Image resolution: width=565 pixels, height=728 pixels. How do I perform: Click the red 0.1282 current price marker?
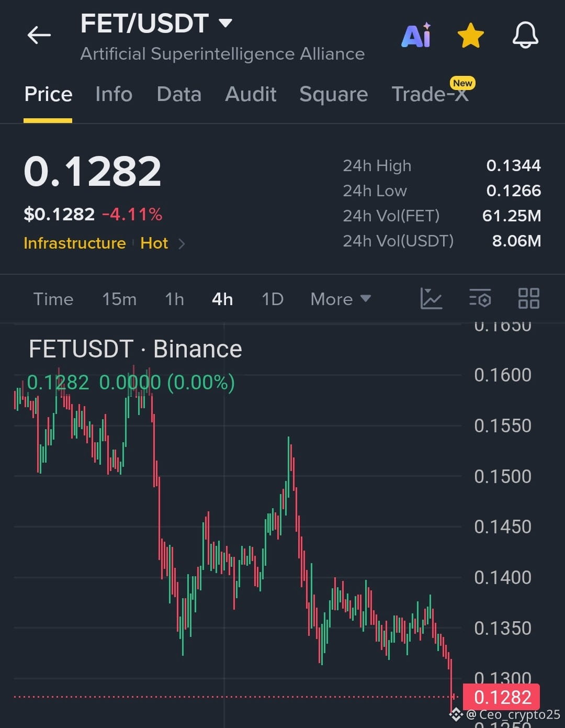[x=501, y=697]
